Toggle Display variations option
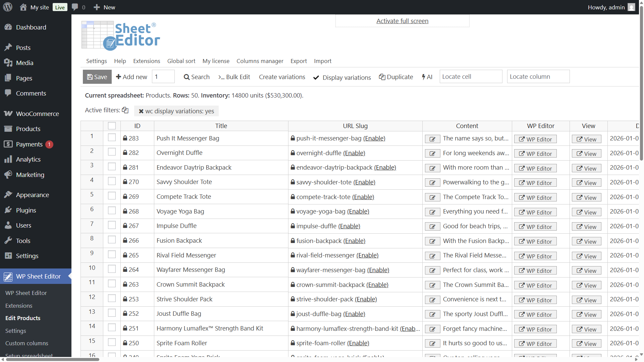The image size is (644, 362). [x=342, y=77]
